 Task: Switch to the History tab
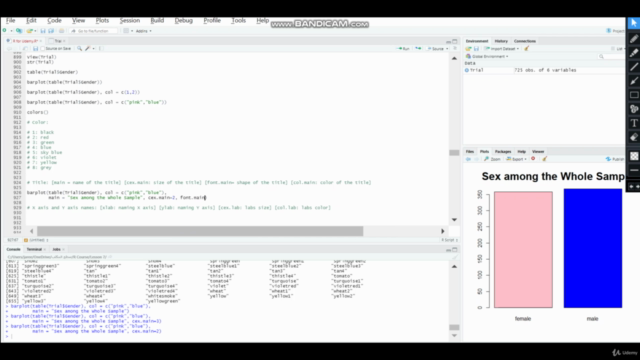pos(501,41)
